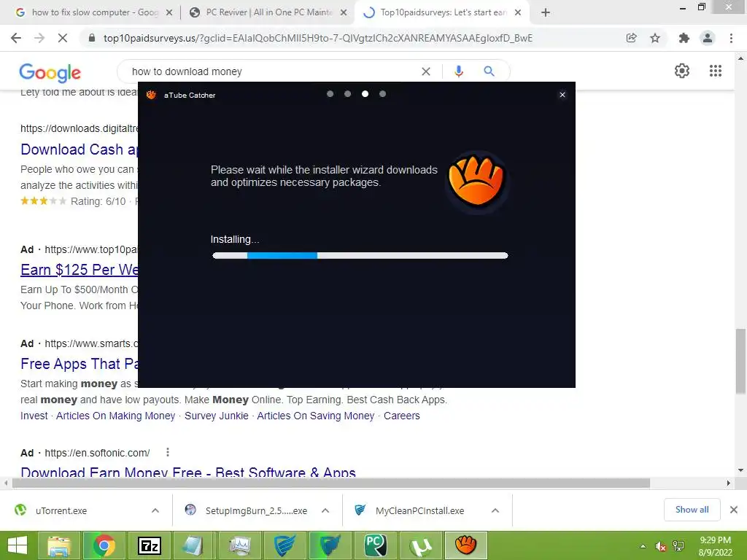Click the second installer step dot
This screenshot has height=560, width=747.
[347, 94]
